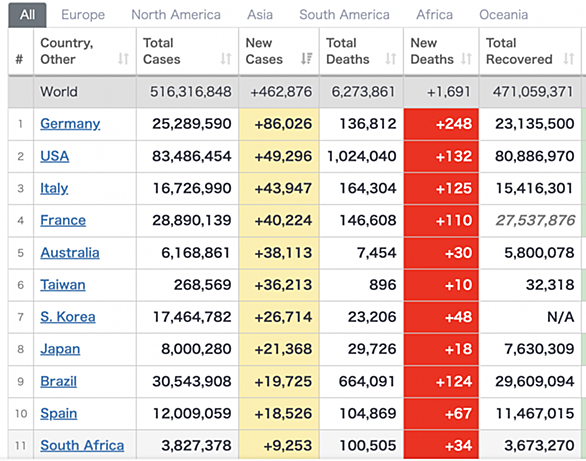Click Spain total cases 12,009,059
This screenshot has width=586, height=461.
click(x=192, y=414)
